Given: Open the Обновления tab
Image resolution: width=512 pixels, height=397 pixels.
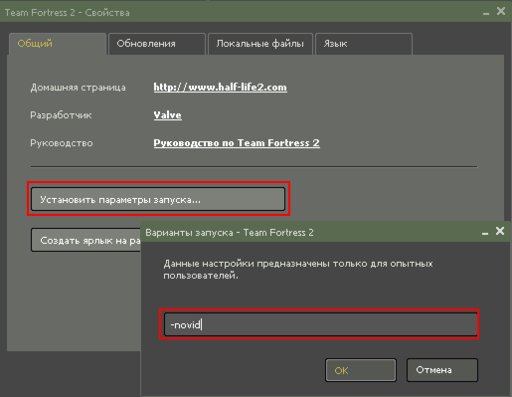Looking at the screenshot, I should pos(156,44).
